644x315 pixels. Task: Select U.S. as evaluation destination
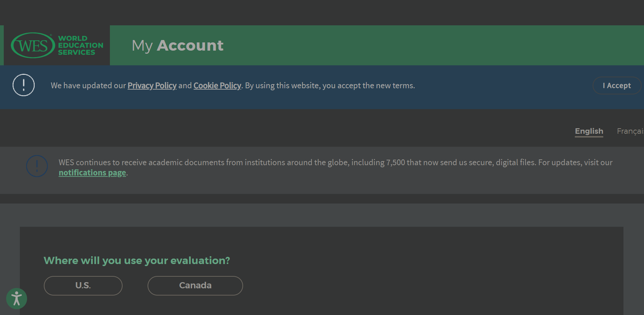pyautogui.click(x=83, y=286)
